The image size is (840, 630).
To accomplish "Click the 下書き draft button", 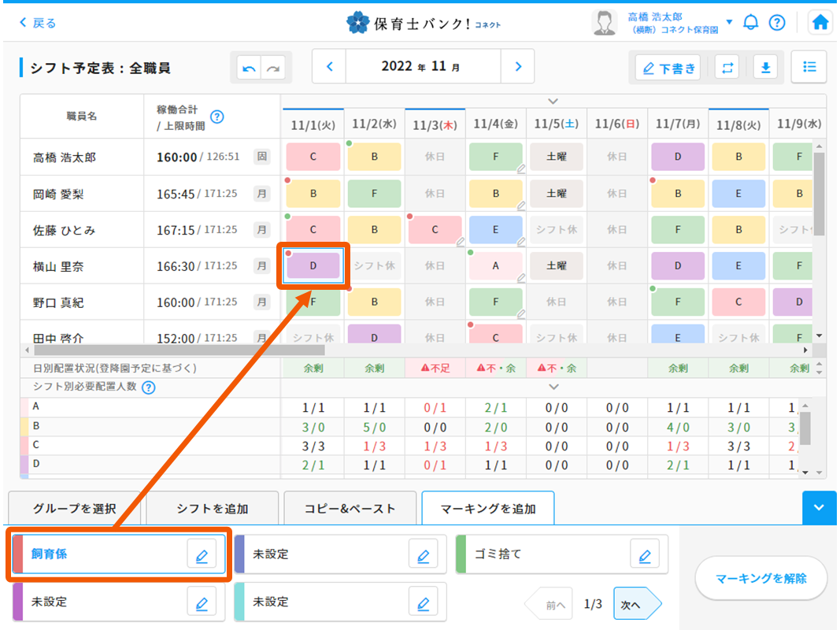I will tap(668, 69).
